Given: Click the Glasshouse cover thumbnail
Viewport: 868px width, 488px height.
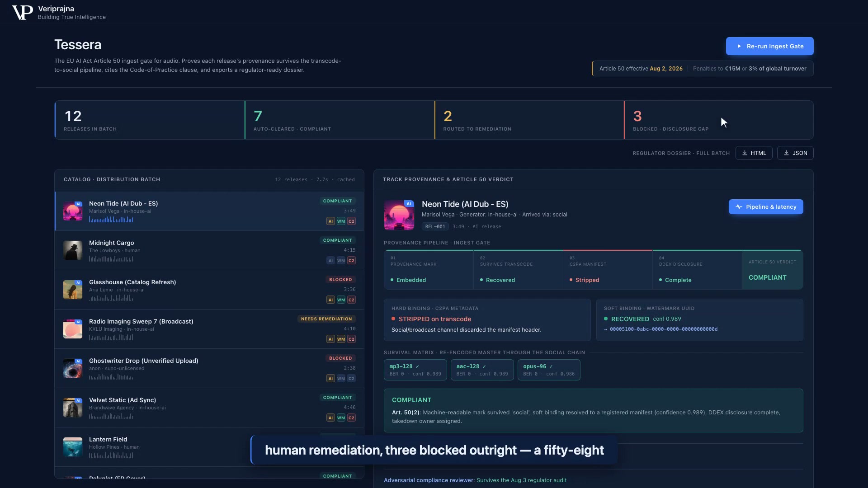Looking at the screenshot, I should [x=73, y=290].
